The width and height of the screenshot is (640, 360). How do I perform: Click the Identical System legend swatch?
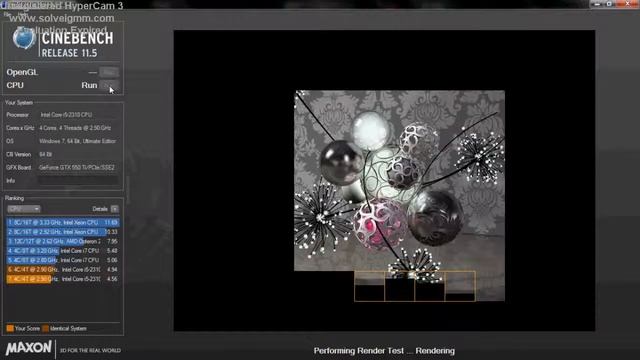click(x=45, y=328)
